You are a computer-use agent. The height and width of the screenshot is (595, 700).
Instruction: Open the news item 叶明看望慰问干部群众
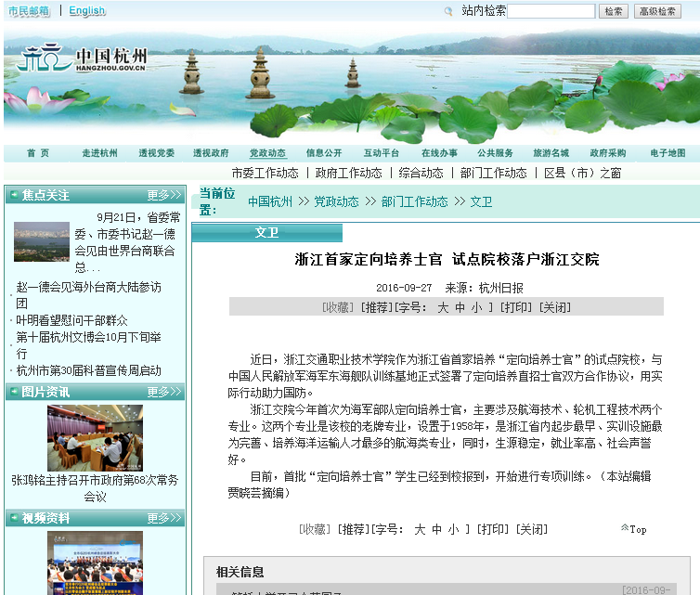(82, 320)
